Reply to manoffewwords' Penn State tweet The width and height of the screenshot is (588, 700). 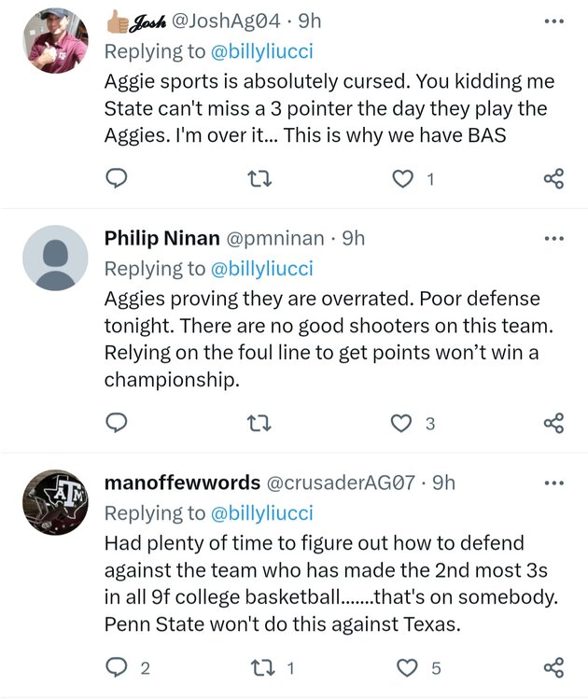tap(116, 667)
